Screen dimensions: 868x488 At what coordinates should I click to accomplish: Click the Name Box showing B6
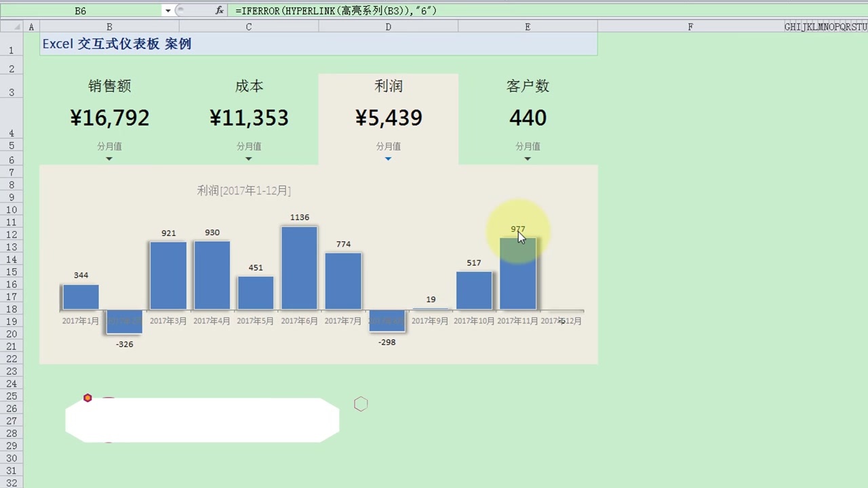[x=81, y=11]
